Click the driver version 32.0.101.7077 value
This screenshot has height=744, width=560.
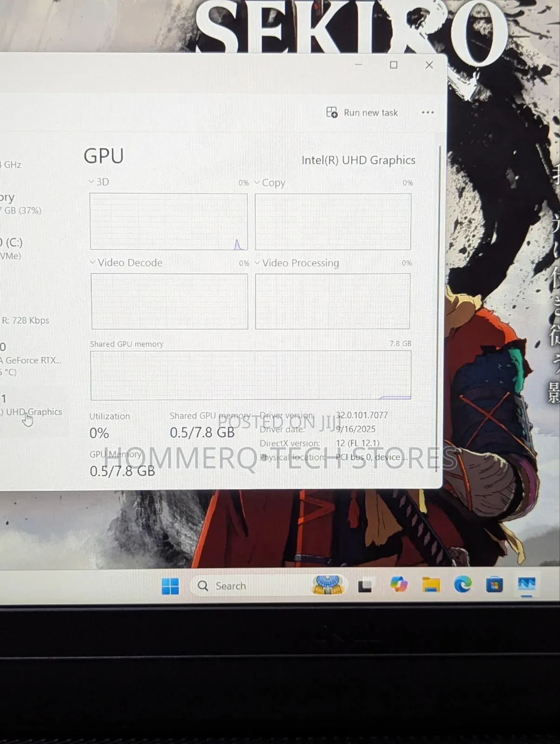[x=362, y=415]
